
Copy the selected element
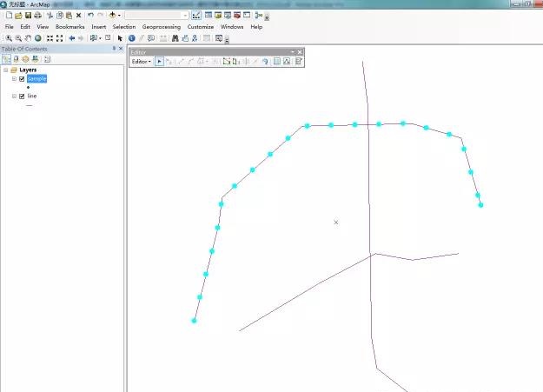60,16
